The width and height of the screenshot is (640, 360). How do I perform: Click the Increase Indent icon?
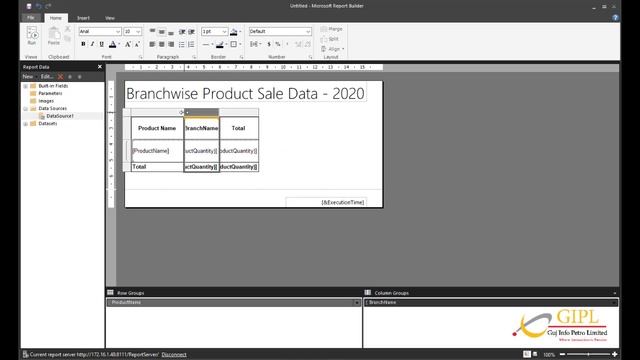click(191, 31)
